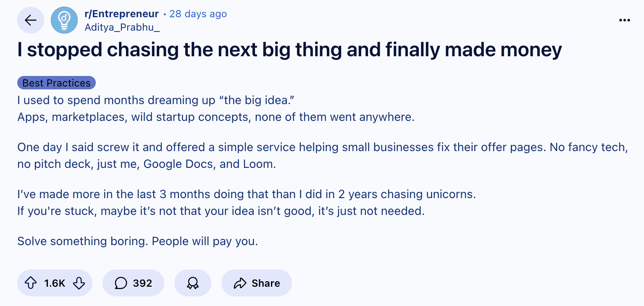This screenshot has width=644, height=306.
Task: Open the 392 comments count
Action: coord(142,283)
